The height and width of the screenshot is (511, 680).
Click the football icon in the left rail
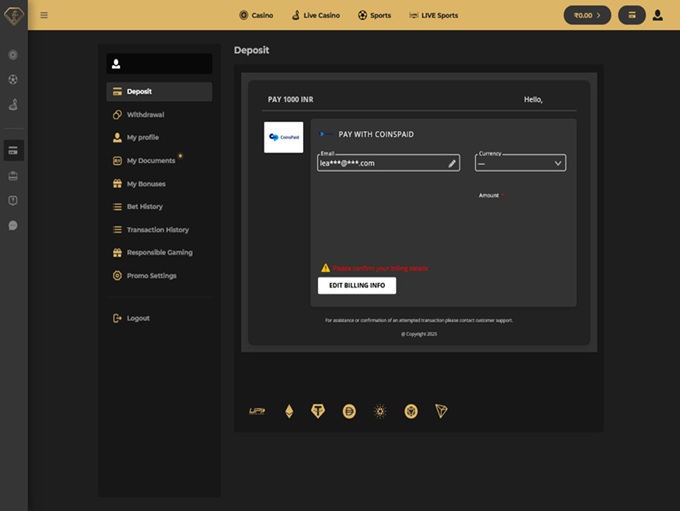coord(13,79)
